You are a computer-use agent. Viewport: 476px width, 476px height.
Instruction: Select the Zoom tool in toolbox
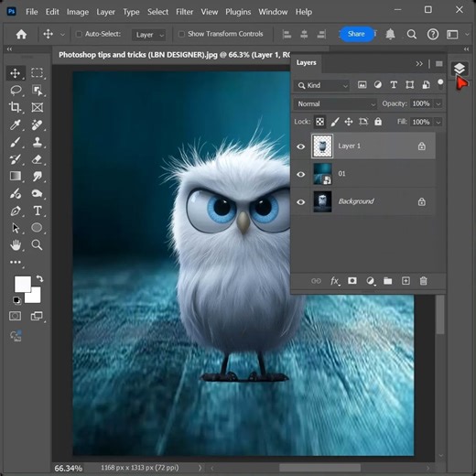37,245
